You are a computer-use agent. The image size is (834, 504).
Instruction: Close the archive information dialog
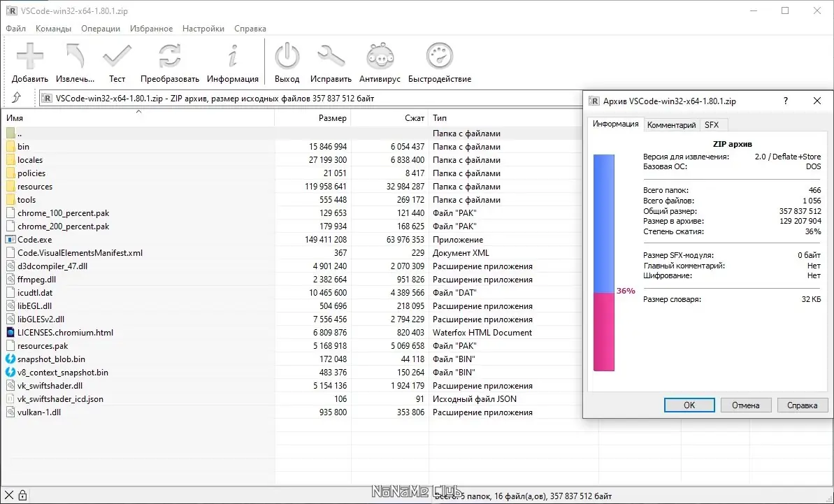click(x=817, y=101)
